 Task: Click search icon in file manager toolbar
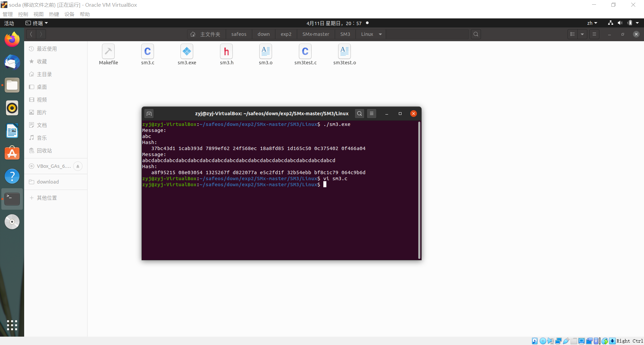pos(476,34)
